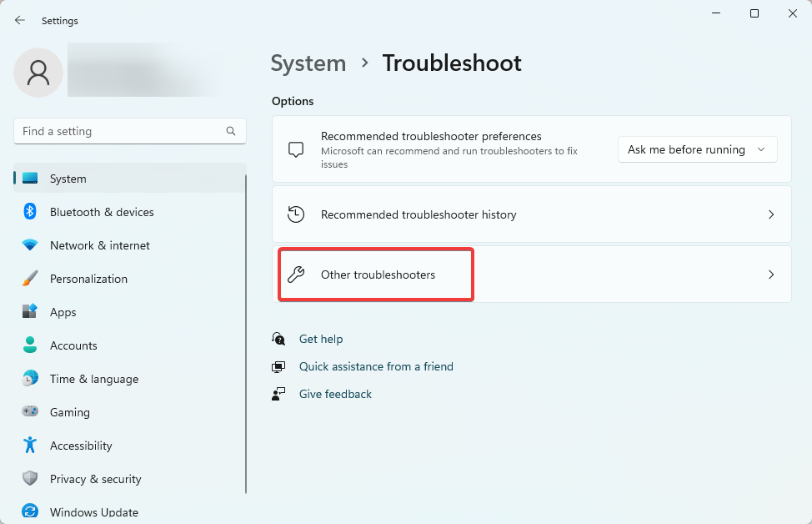Viewport: 812px width, 524px height.
Task: Select Network & internet in sidebar
Action: point(129,245)
